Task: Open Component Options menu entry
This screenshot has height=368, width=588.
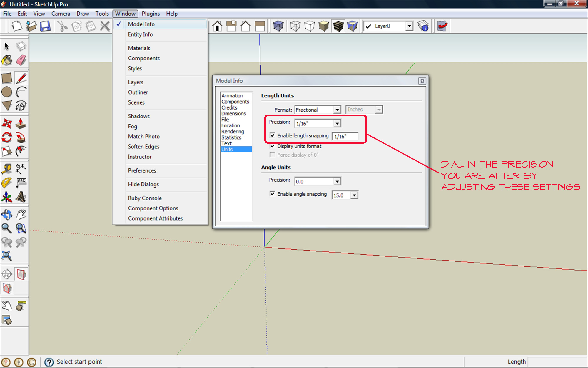Action: pos(161,208)
